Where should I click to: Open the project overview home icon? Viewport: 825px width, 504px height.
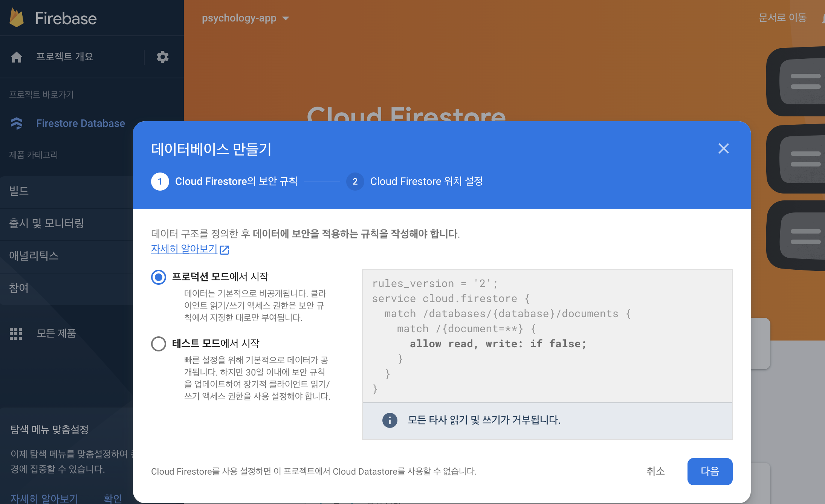[x=17, y=57]
